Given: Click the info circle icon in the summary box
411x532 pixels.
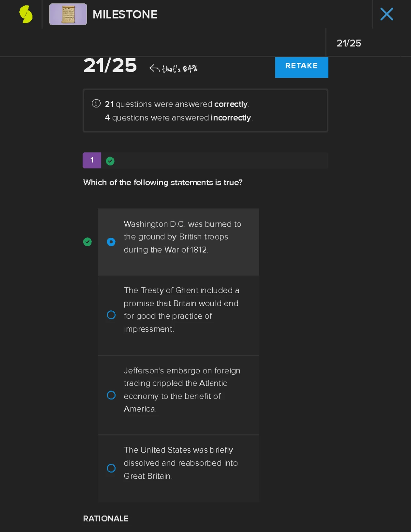Looking at the screenshot, I should click(x=96, y=103).
